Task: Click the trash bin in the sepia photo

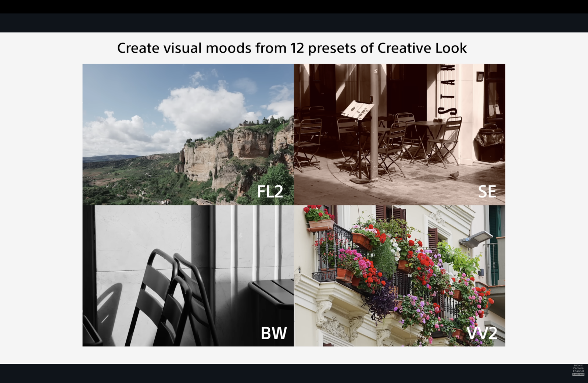Action: point(490,143)
